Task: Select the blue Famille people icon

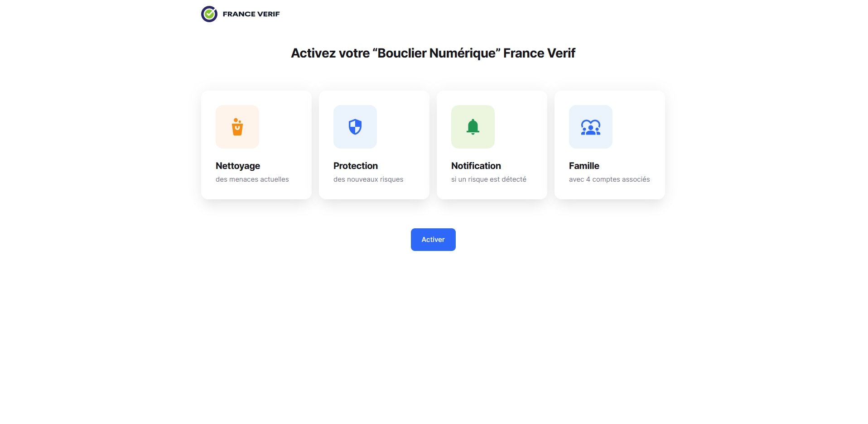Action: tap(590, 127)
